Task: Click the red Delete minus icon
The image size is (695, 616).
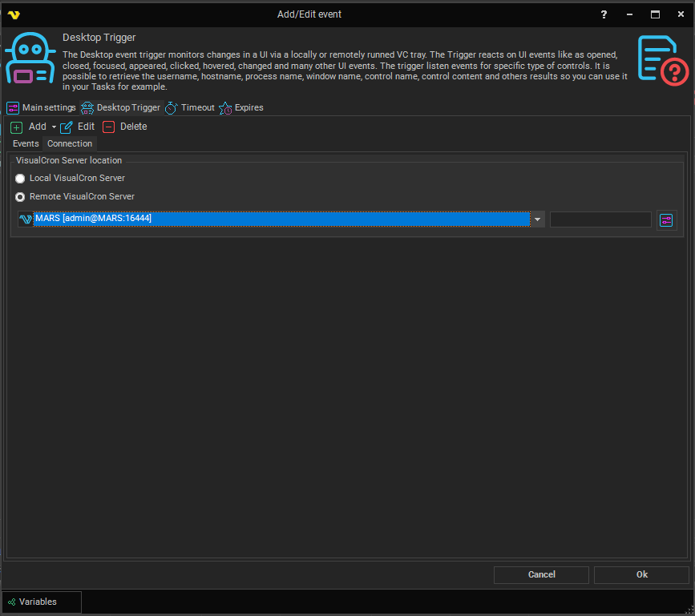Action: [109, 127]
